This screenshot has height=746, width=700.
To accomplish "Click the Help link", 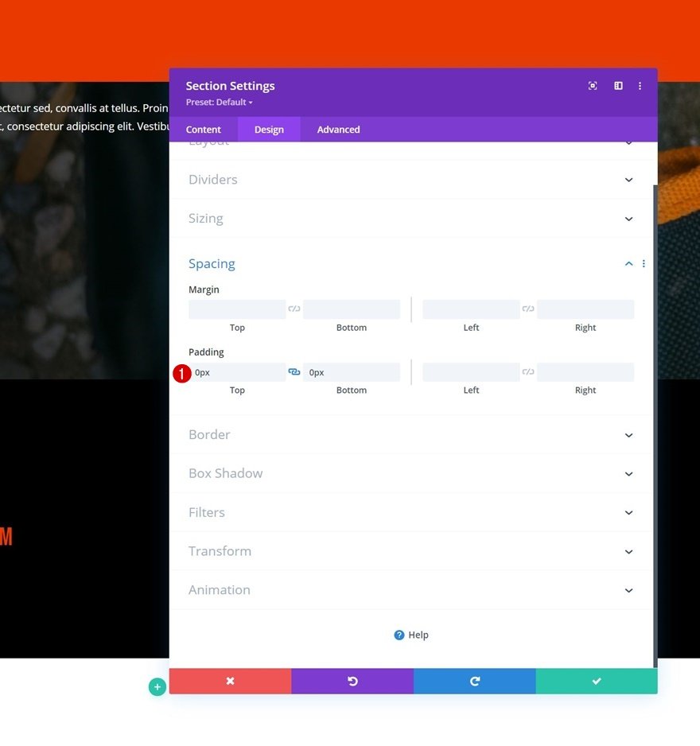I will coord(411,635).
